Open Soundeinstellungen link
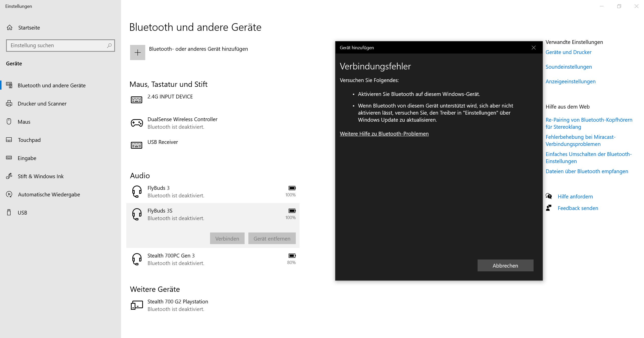644x338 pixels. pos(568,67)
